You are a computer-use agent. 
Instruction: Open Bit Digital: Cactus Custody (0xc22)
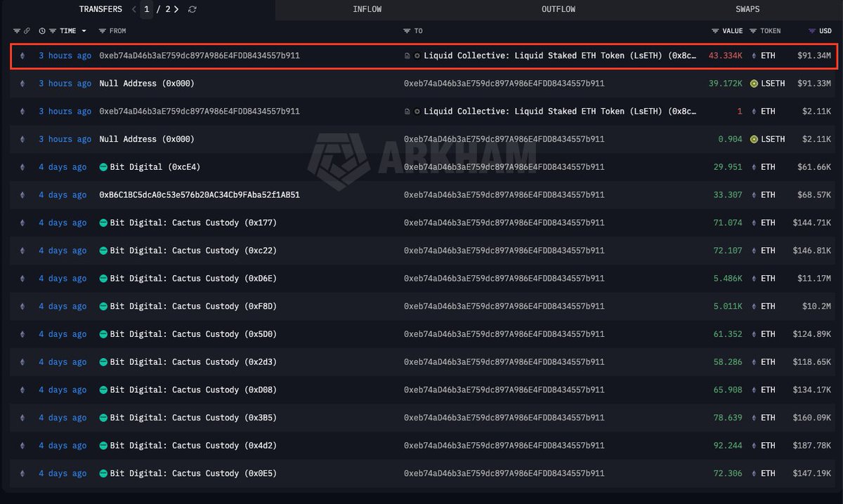pos(193,251)
